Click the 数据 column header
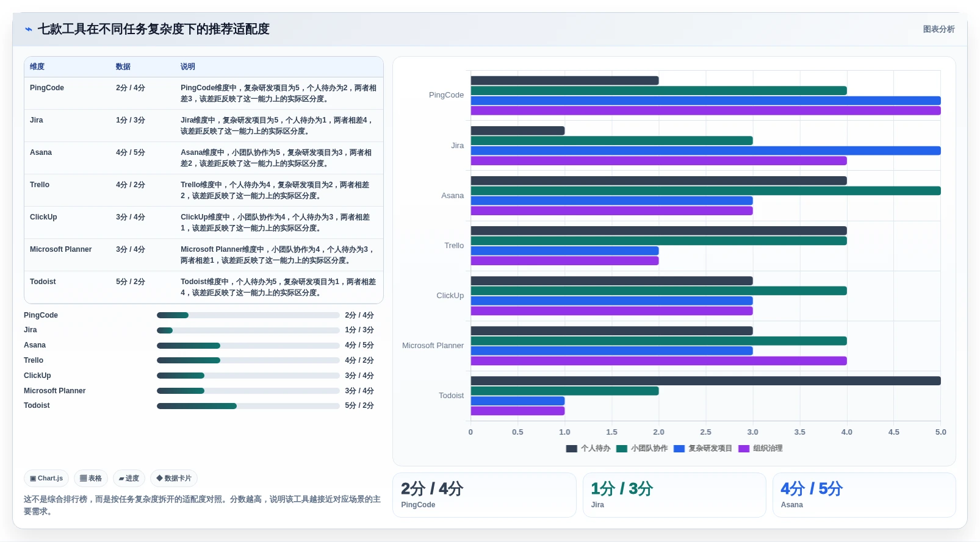The image size is (980, 542). click(123, 66)
